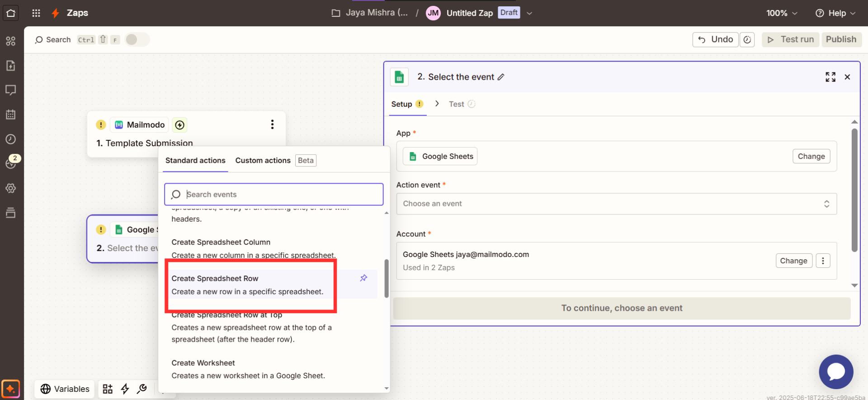The image size is (868, 400).
Task: Select the Google Sheets step card
Action: point(123,239)
